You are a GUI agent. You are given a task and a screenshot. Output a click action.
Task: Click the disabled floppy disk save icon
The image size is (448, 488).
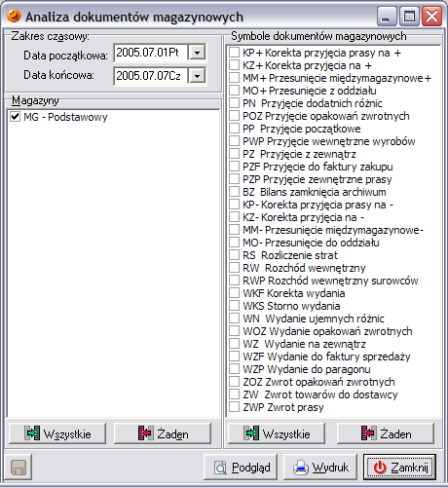click(19, 468)
